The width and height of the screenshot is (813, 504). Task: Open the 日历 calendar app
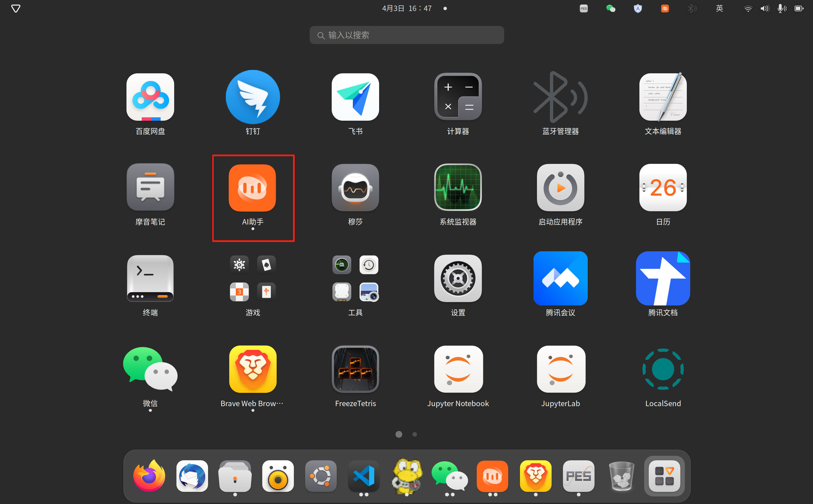663,187
